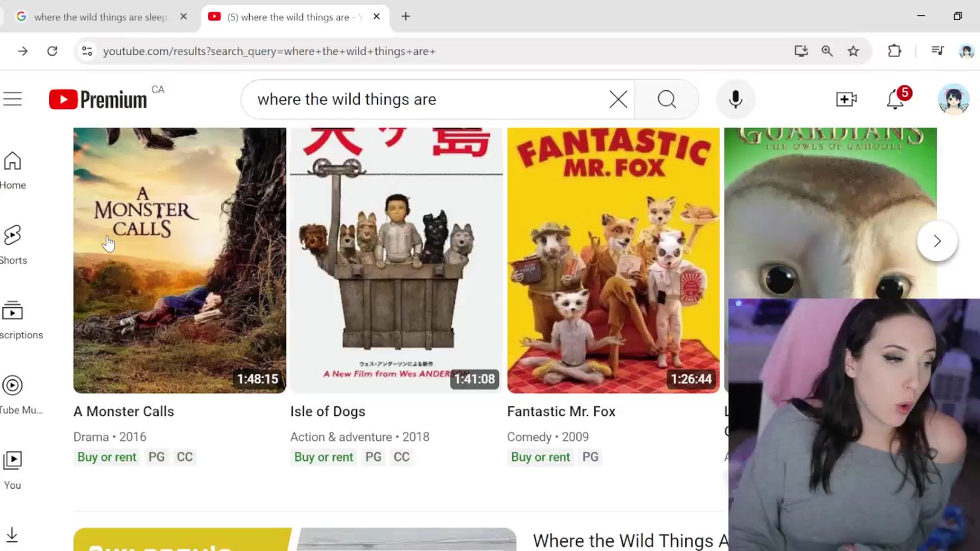This screenshot has width=980, height=551.
Task: Click the Comedy • 2009 text
Action: (x=548, y=437)
